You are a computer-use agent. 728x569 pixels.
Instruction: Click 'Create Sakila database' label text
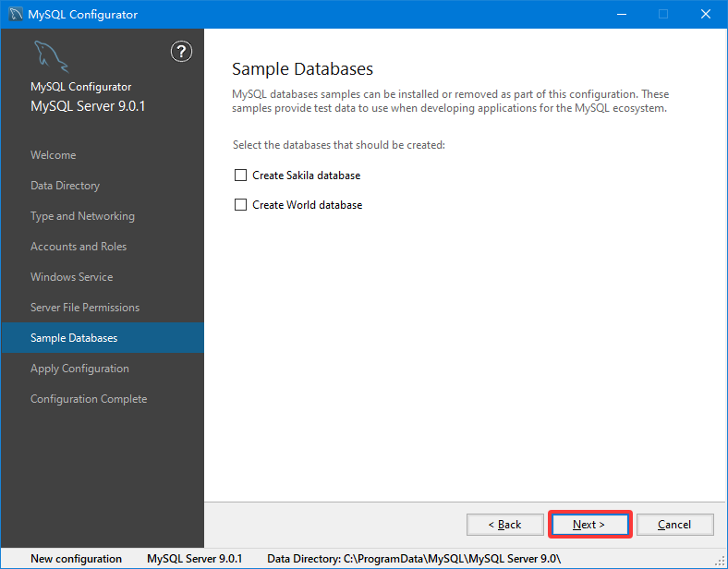[307, 176]
